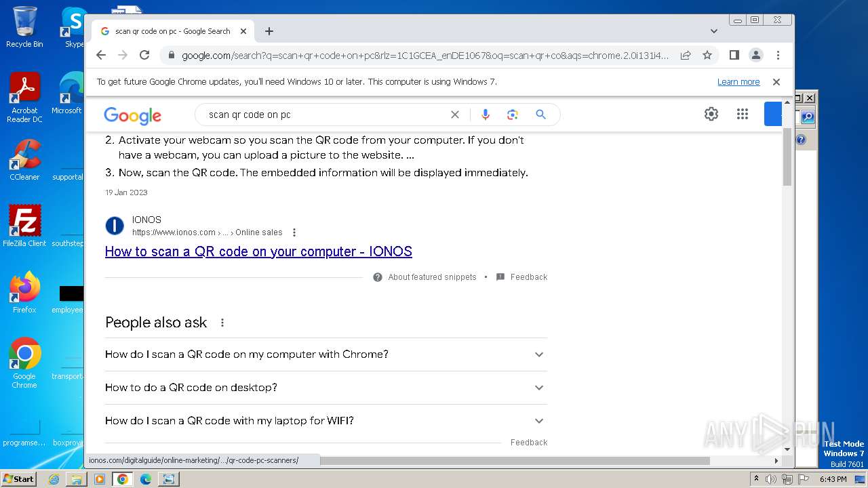Click inside the Google search field
Image resolution: width=868 pixels, height=488 pixels.
tap(325, 115)
